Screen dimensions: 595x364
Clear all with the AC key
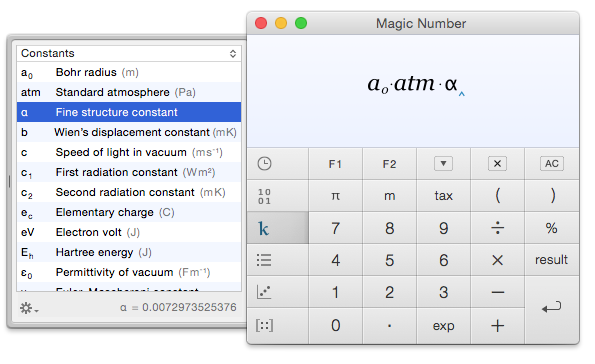(x=552, y=164)
